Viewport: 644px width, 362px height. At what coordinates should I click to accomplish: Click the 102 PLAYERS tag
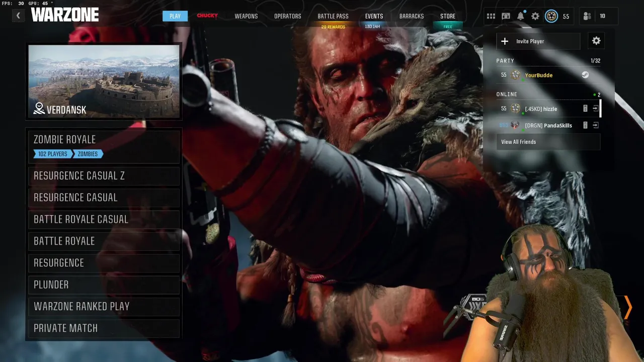coord(53,154)
